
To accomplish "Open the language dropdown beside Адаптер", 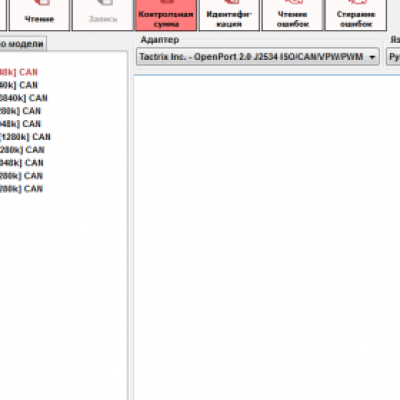I will [x=393, y=57].
